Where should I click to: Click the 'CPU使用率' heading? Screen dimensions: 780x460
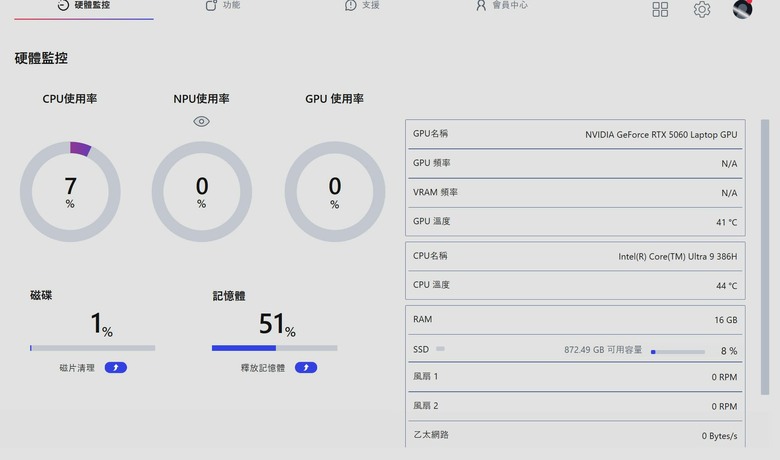70,98
